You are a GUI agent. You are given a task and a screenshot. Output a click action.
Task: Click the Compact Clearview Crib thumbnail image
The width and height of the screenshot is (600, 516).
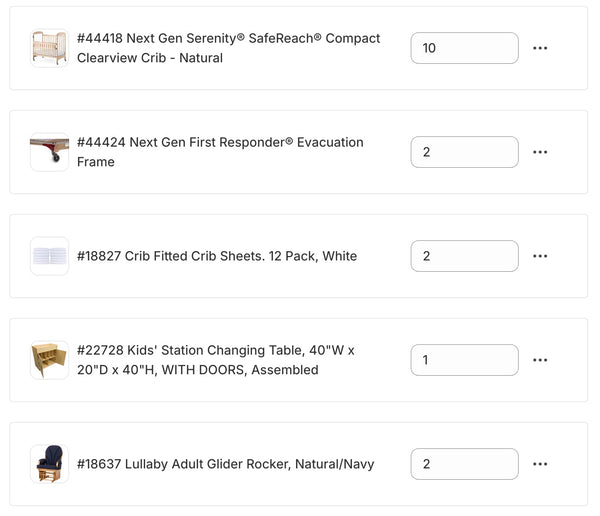coord(49,48)
